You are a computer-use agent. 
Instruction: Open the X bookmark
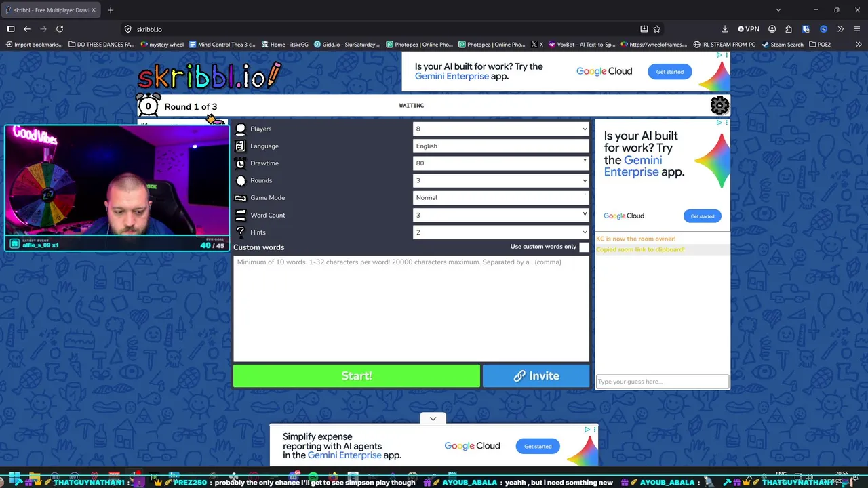pos(538,45)
